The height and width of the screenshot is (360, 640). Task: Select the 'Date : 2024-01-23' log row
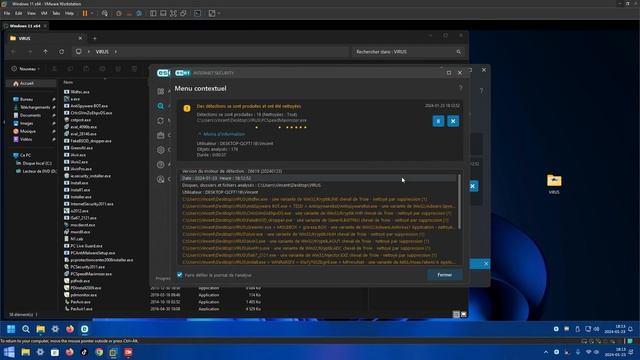coord(318,178)
